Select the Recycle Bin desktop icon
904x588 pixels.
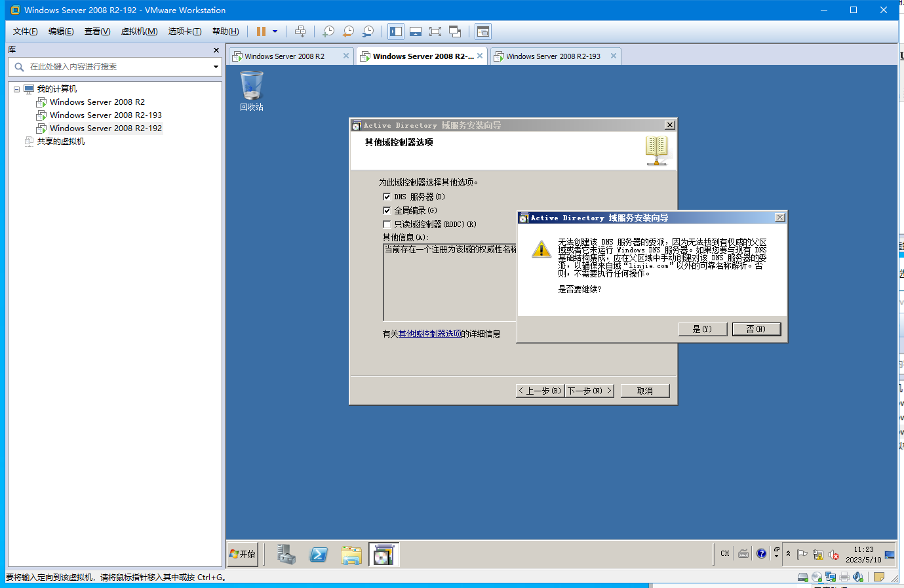tap(252, 91)
